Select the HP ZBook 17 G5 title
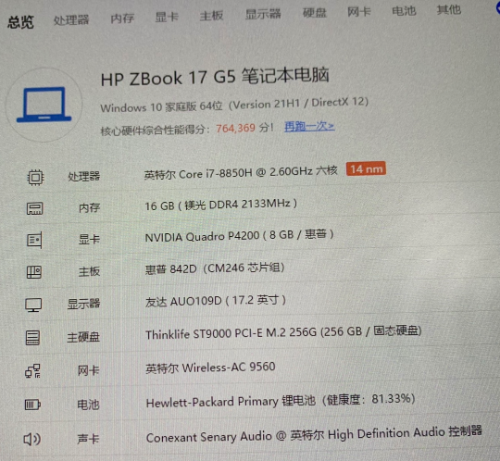 (x=215, y=77)
